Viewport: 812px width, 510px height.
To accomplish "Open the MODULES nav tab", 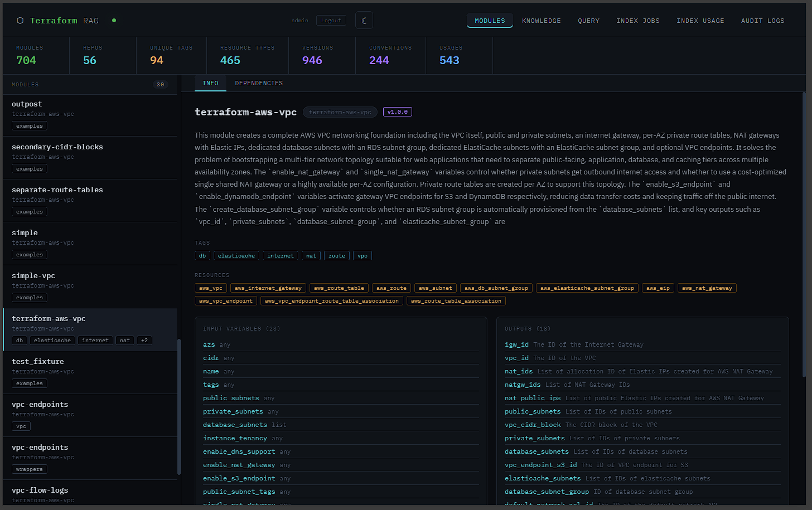I will click(x=490, y=21).
